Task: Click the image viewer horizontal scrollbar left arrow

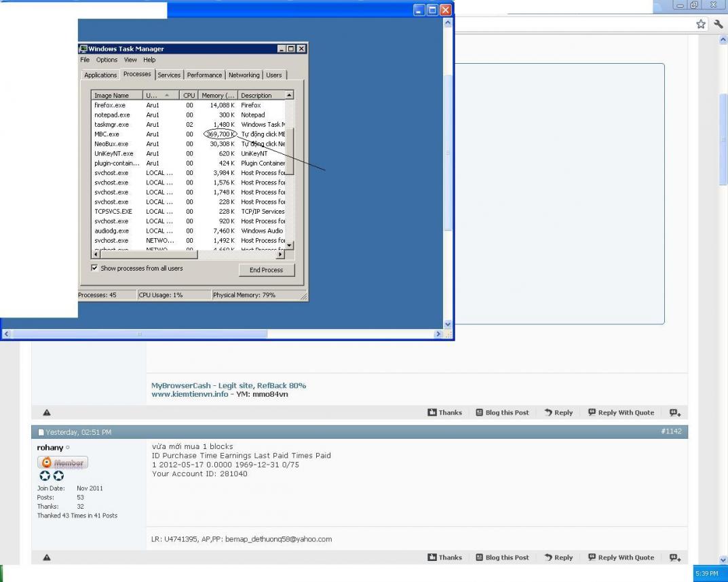Action: [x=6, y=334]
